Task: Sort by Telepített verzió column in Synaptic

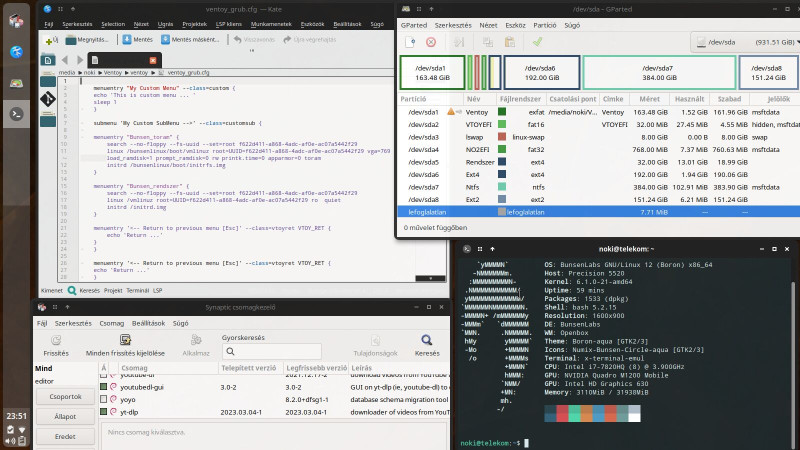Action: pyautogui.click(x=250, y=368)
